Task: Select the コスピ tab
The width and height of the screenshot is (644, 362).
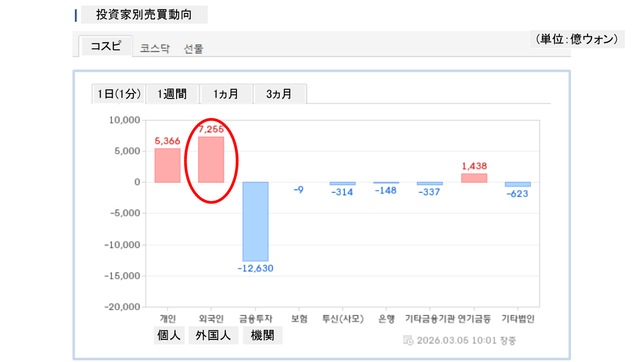Action: point(106,46)
